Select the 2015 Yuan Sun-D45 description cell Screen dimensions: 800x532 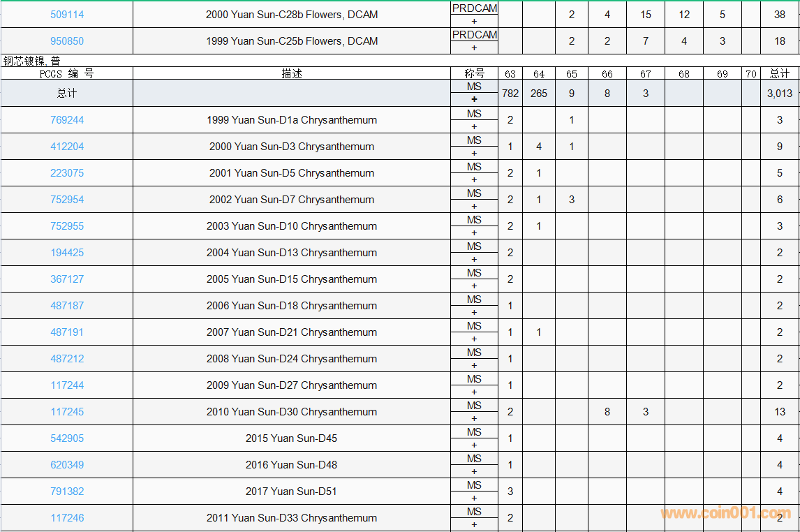292,438
